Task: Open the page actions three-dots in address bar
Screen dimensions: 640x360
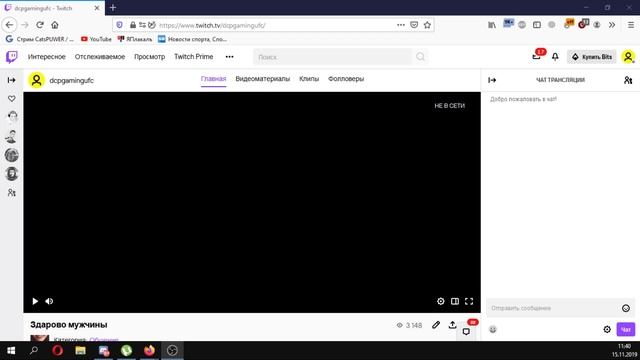Action: [x=401, y=25]
